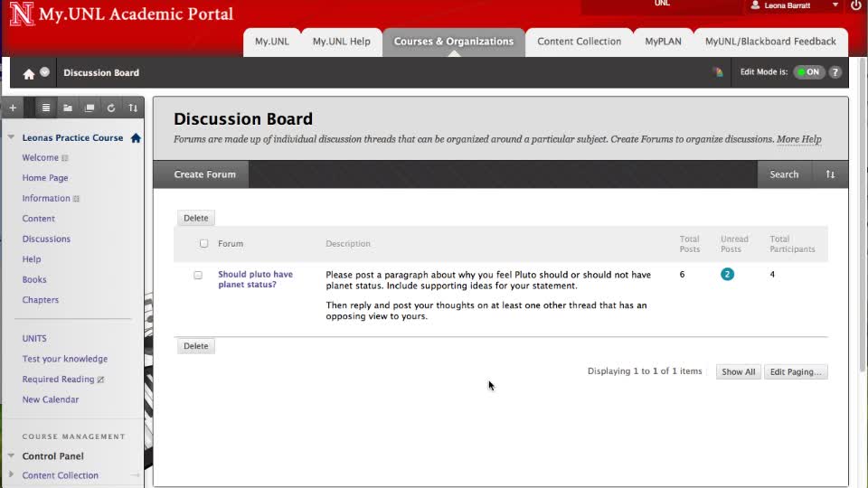Check the box for Should pluto have planet status
The width and height of the screenshot is (868, 488).
198,275
